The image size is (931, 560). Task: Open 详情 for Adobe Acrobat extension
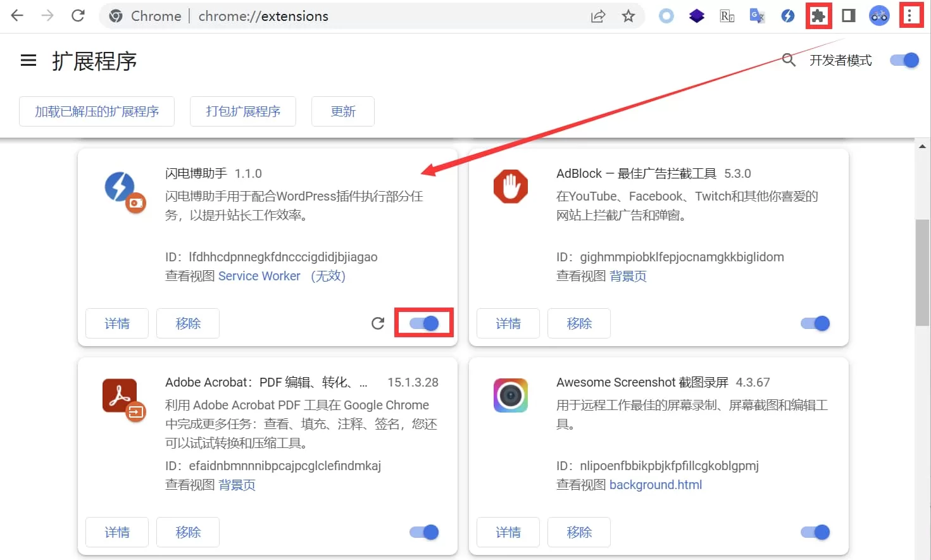[x=116, y=532]
